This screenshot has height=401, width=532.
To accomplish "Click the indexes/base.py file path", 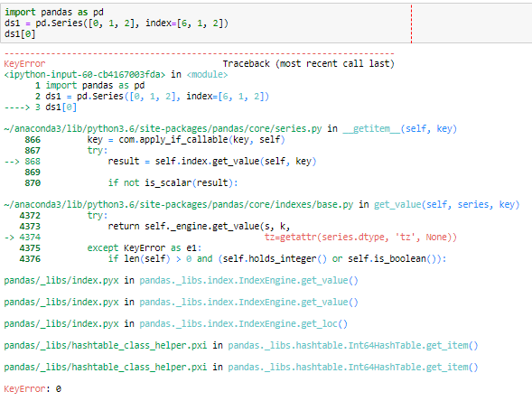I will [x=178, y=205].
